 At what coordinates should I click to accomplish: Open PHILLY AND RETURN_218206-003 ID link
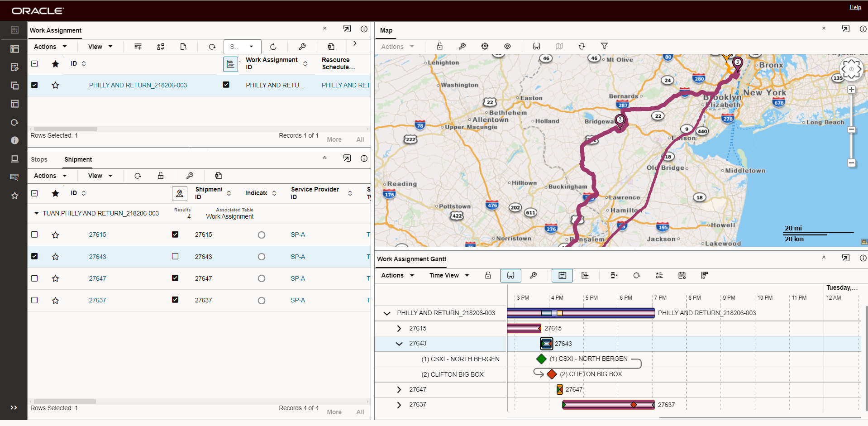[138, 85]
